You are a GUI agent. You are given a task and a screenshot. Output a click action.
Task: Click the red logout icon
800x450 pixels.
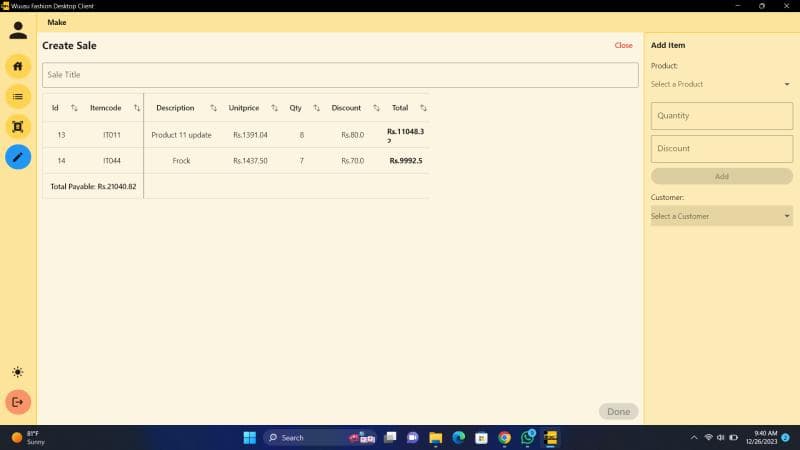click(18, 402)
